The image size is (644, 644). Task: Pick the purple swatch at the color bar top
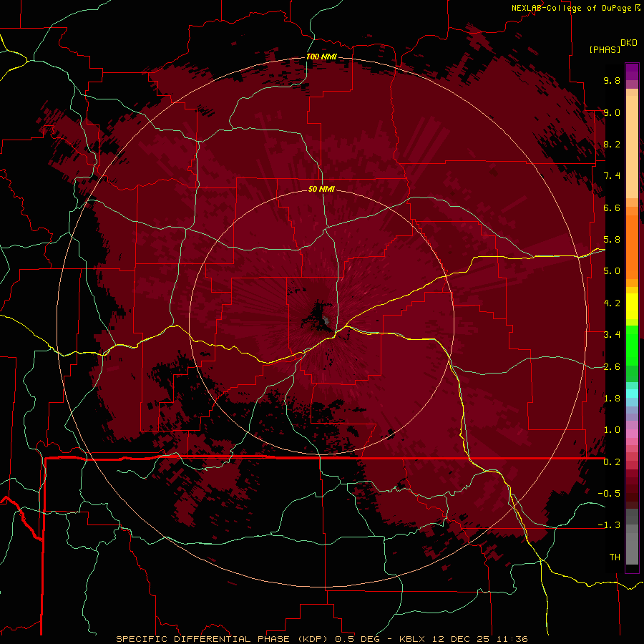pos(632,72)
